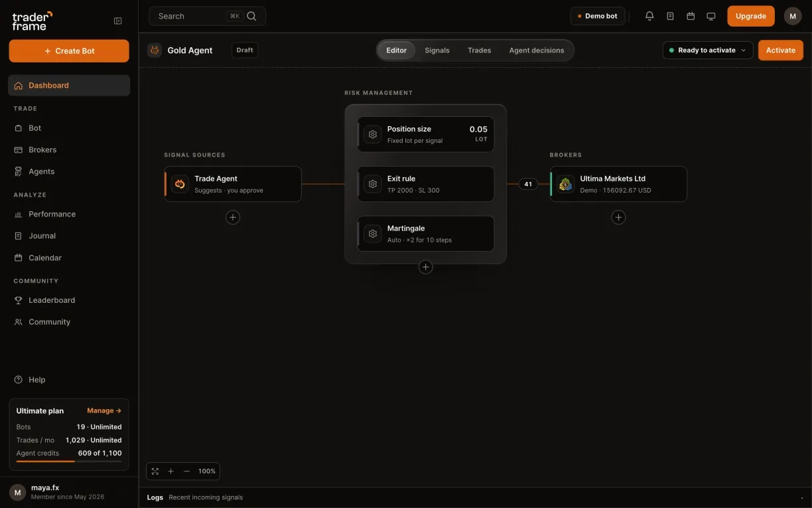Click the Logs label
Screen dimensions: 812x508
pyautogui.click(x=155, y=497)
